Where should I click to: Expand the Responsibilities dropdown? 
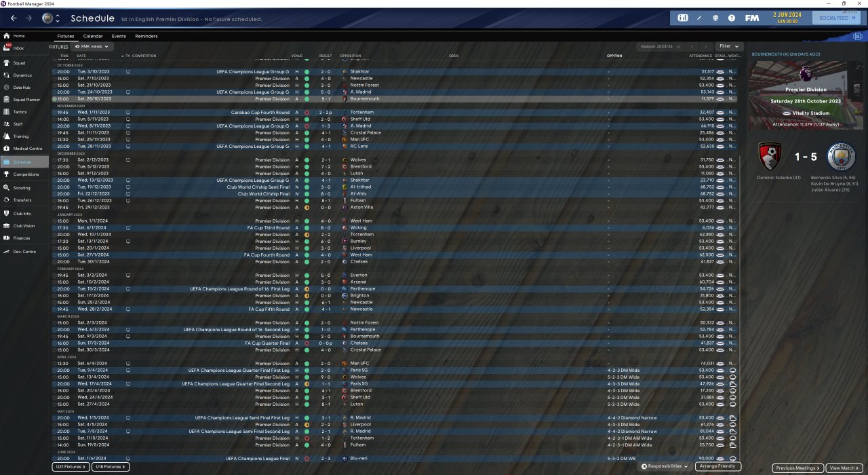[665, 467]
